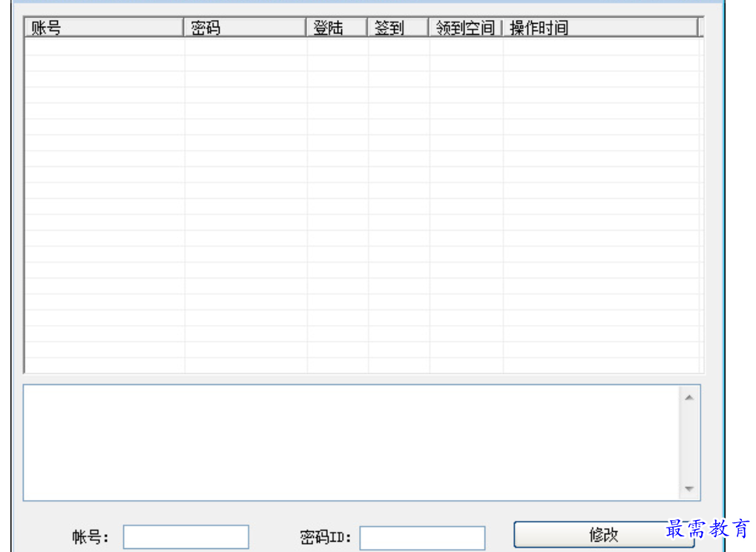
Task: Click the first row's 密码 cell
Action: click(x=246, y=47)
